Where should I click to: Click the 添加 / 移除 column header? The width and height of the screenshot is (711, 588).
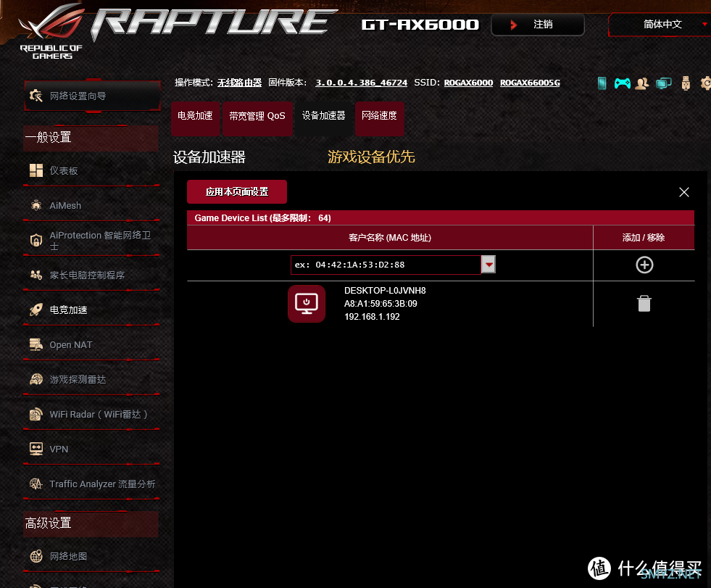(644, 238)
